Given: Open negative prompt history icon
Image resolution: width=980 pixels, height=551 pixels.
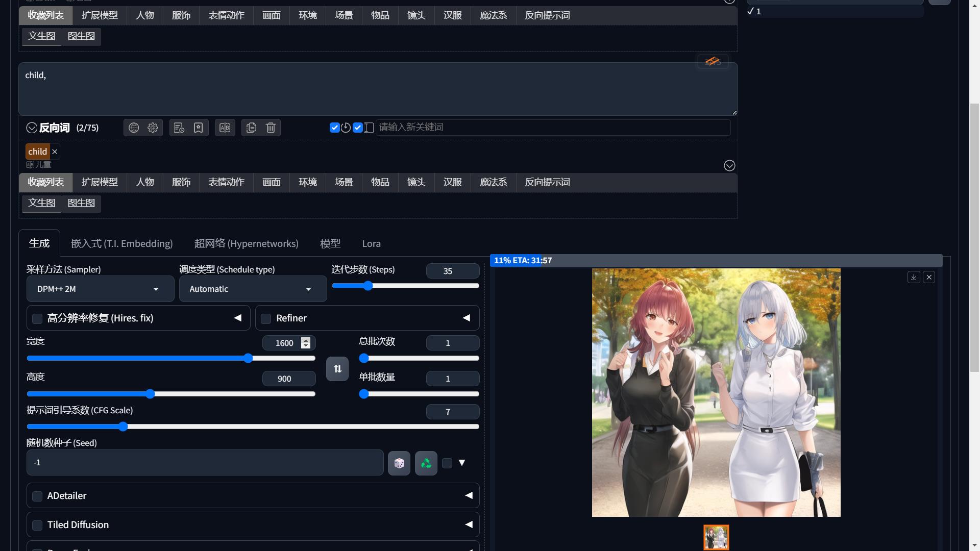Looking at the screenshot, I should pos(179,128).
